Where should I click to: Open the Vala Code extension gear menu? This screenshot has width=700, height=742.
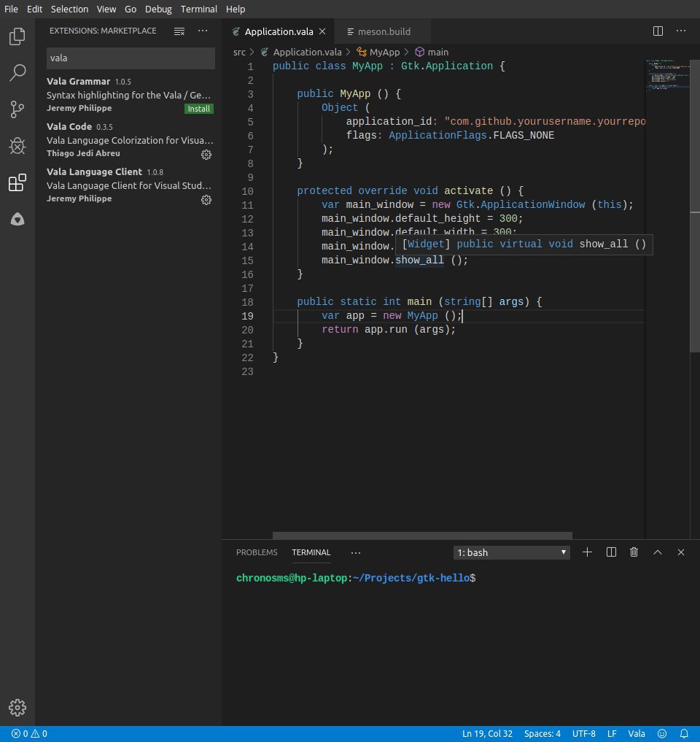click(206, 155)
